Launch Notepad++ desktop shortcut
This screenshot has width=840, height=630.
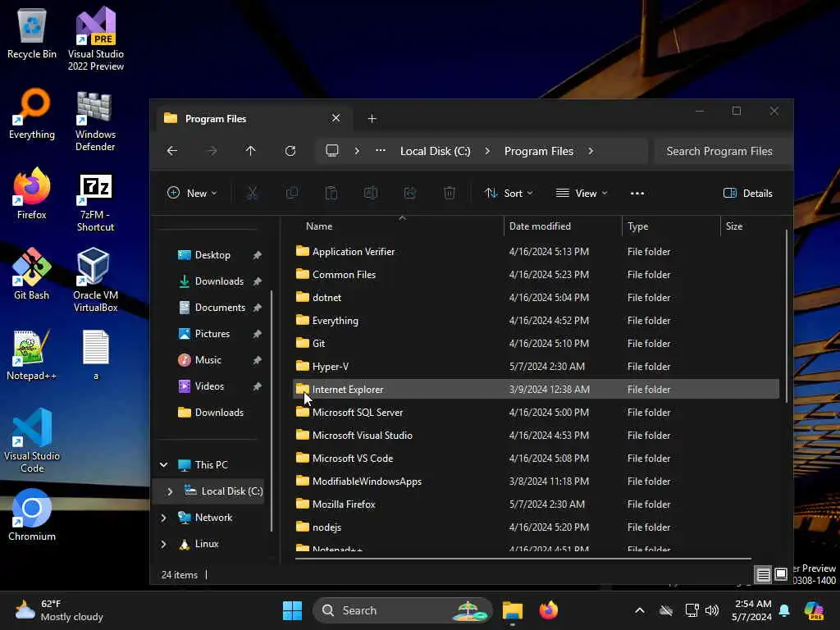pos(32,354)
